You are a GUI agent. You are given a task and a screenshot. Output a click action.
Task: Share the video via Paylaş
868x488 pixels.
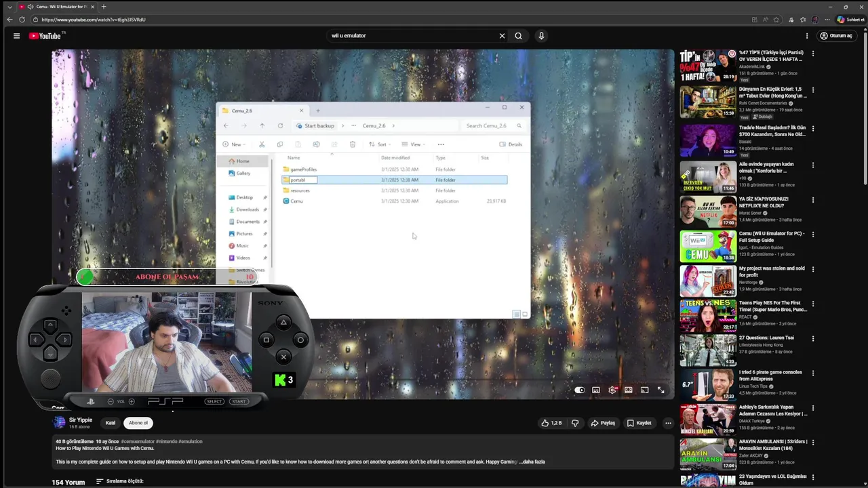(x=603, y=423)
